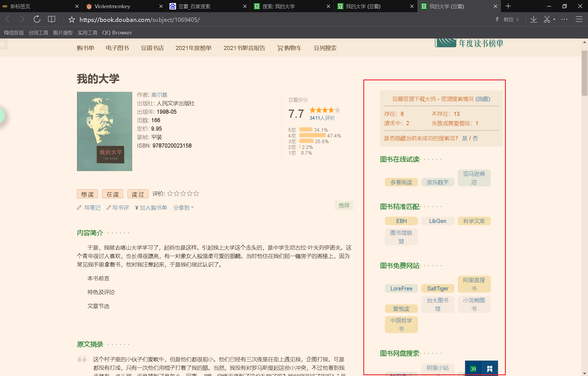
Task: Click the 前往 go button
Action: tap(511, 19)
